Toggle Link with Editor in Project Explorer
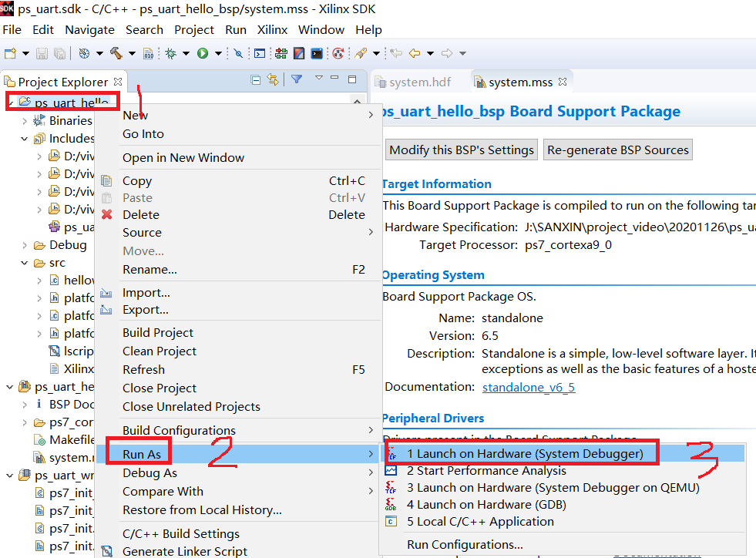Screen dimensions: 756x558 click(x=272, y=80)
